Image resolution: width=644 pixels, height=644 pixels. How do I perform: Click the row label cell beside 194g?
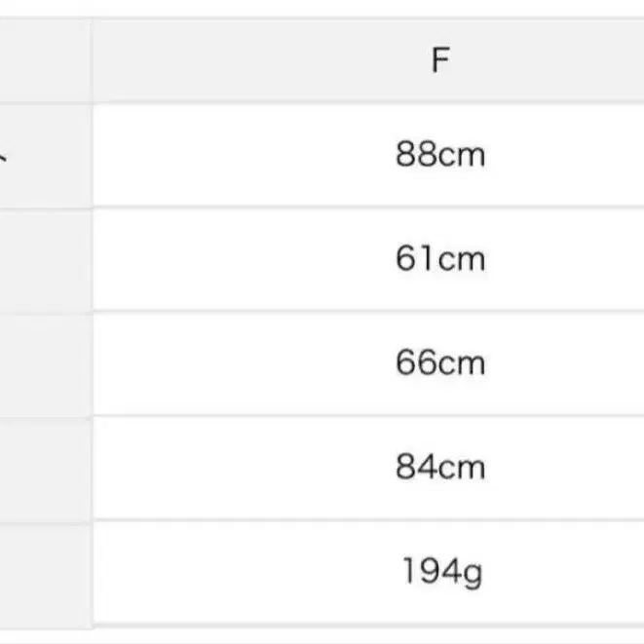(44, 572)
